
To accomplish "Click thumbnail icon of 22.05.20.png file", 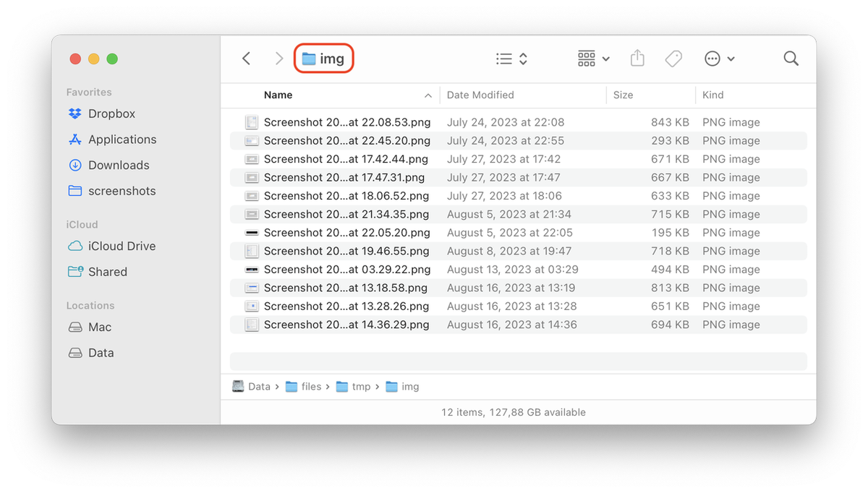I will click(252, 233).
